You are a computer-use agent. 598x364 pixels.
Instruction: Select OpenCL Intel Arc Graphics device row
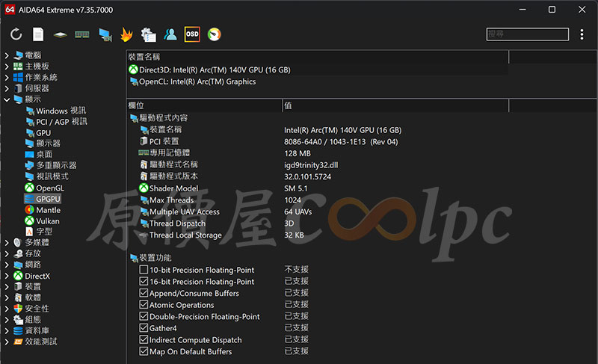tap(317, 81)
